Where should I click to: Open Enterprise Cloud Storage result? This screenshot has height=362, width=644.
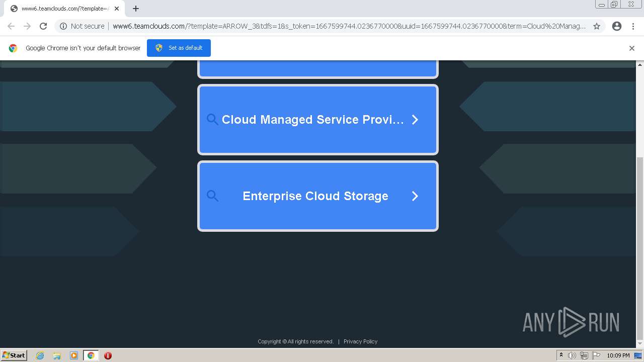tap(318, 196)
